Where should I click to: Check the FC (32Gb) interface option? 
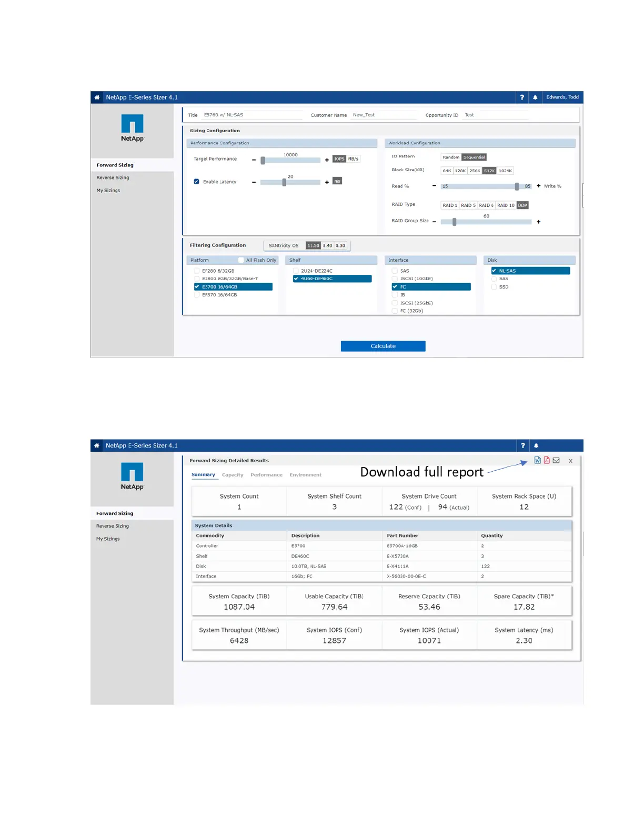(395, 311)
